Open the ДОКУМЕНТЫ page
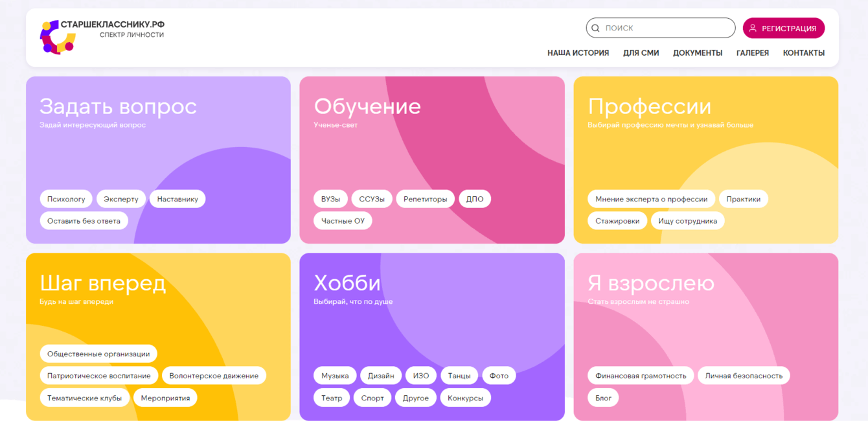 [698, 52]
